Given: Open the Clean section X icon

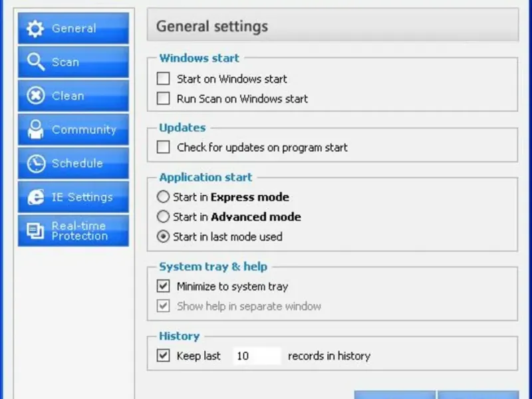Looking at the screenshot, I should pyautogui.click(x=36, y=95).
